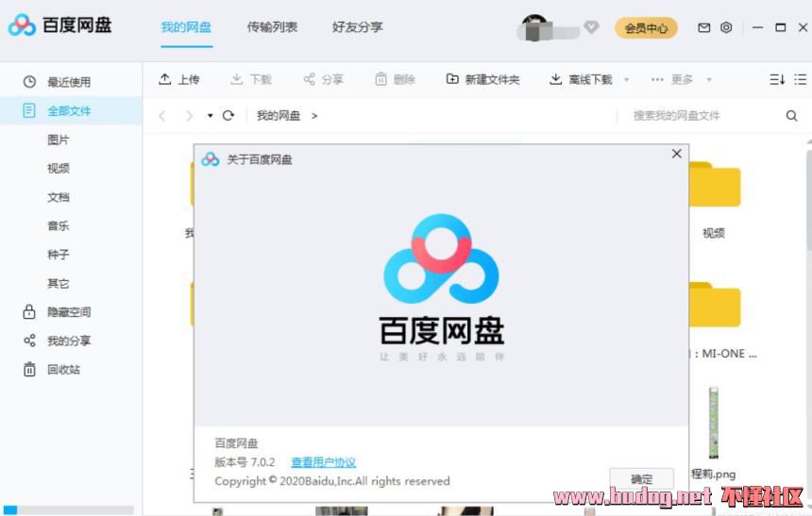Open the settings hexagon icon
The image size is (812, 516).
click(x=726, y=27)
